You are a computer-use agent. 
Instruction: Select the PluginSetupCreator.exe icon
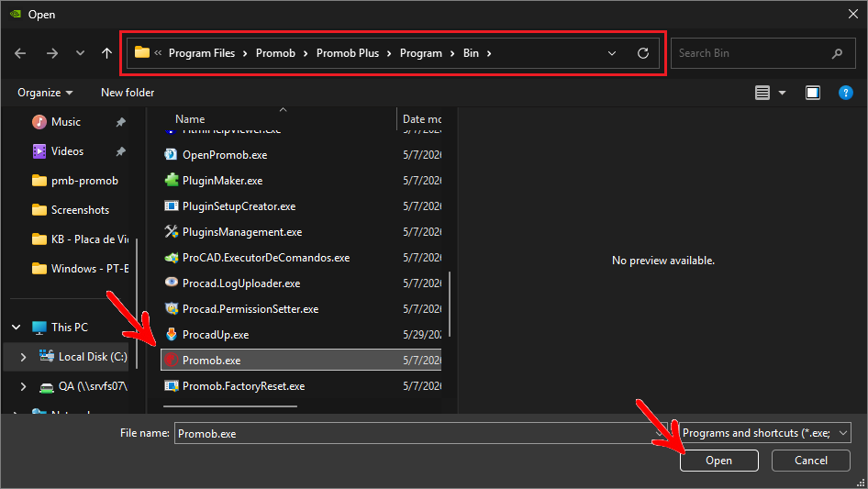[171, 206]
